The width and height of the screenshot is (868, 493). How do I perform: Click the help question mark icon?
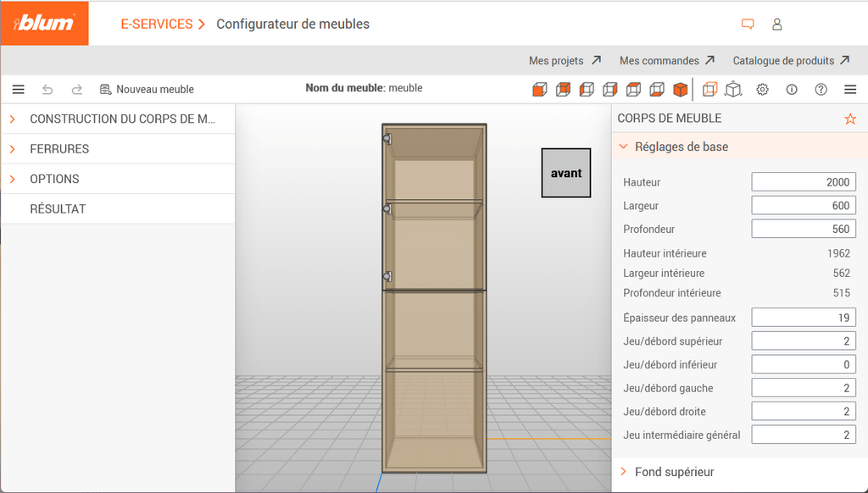click(821, 90)
